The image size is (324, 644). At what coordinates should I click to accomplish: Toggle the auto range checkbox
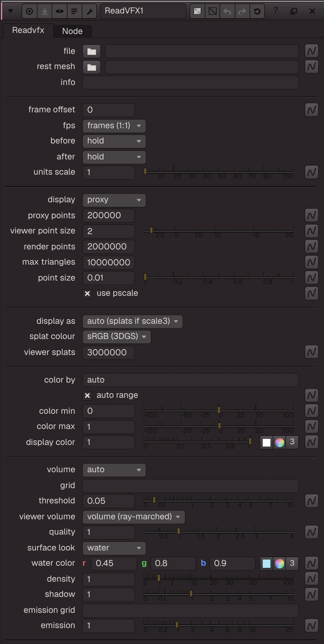(x=87, y=395)
